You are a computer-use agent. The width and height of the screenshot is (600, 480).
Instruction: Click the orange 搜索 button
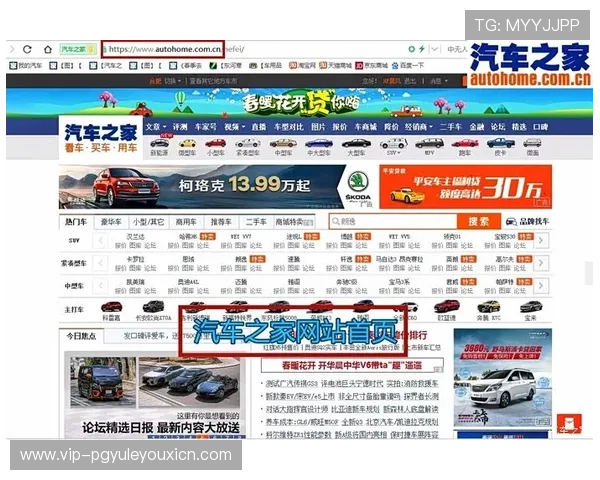click(479, 221)
